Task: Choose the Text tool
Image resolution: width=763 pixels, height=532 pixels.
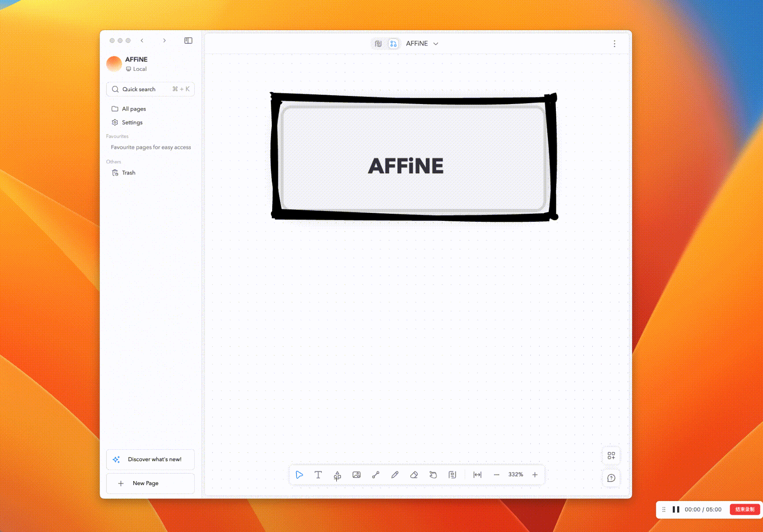Action: pos(318,474)
